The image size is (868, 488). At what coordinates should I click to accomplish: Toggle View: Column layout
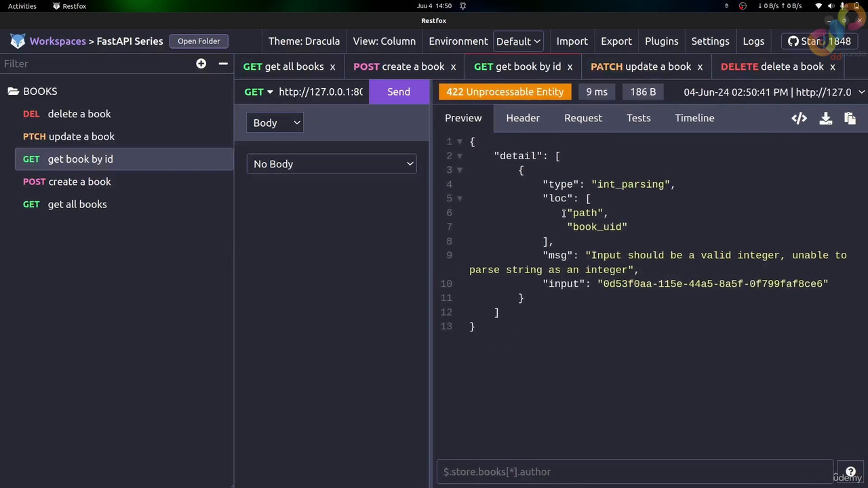(384, 41)
